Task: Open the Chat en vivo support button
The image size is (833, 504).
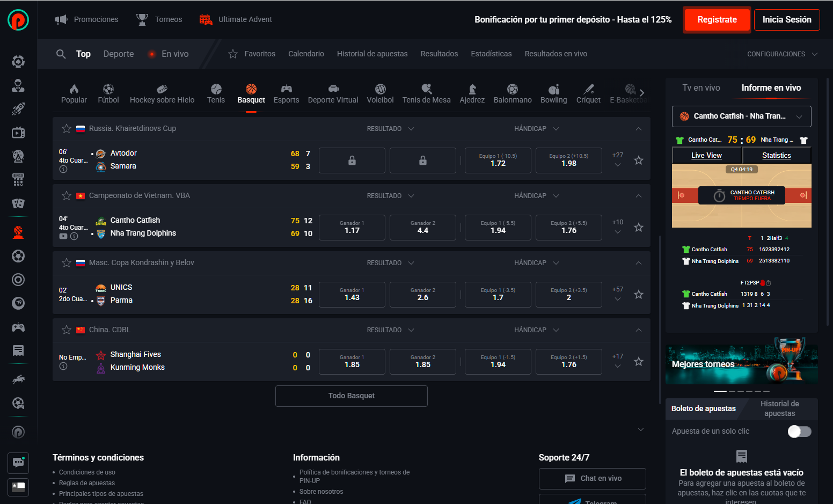Action: coord(593,479)
